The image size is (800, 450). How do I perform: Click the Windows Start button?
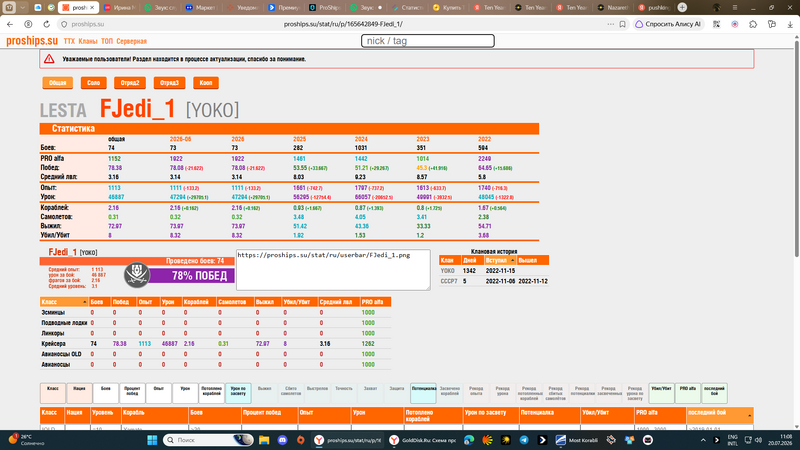coord(152,440)
